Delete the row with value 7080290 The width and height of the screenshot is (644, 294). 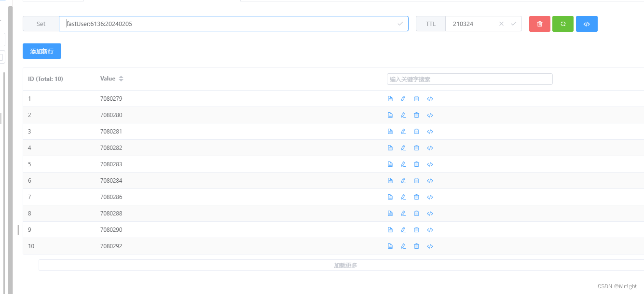pos(416,230)
